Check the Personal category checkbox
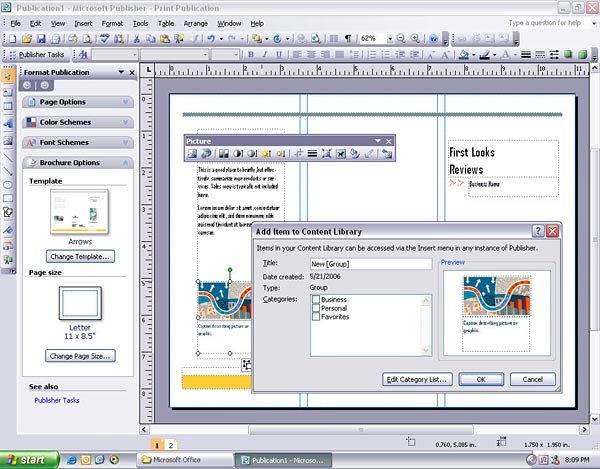 pos(316,308)
